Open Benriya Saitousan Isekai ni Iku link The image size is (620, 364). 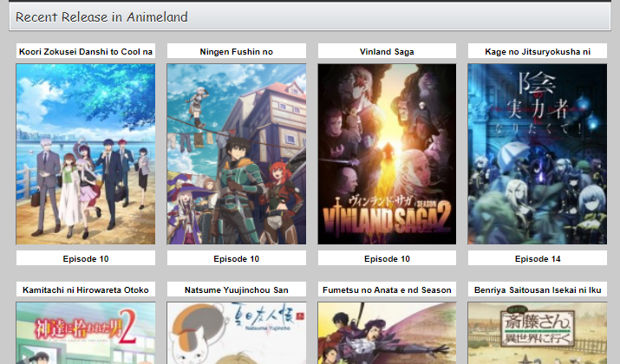538,290
